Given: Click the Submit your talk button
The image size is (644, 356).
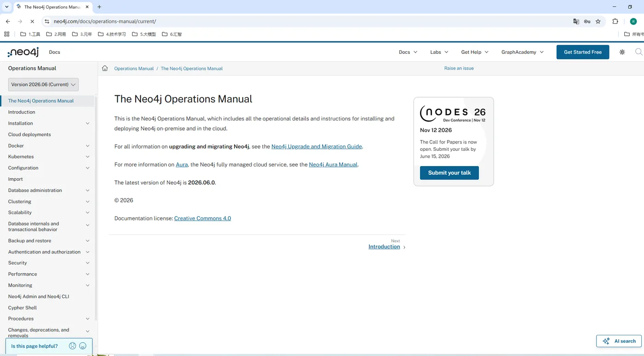Looking at the screenshot, I should point(449,173).
